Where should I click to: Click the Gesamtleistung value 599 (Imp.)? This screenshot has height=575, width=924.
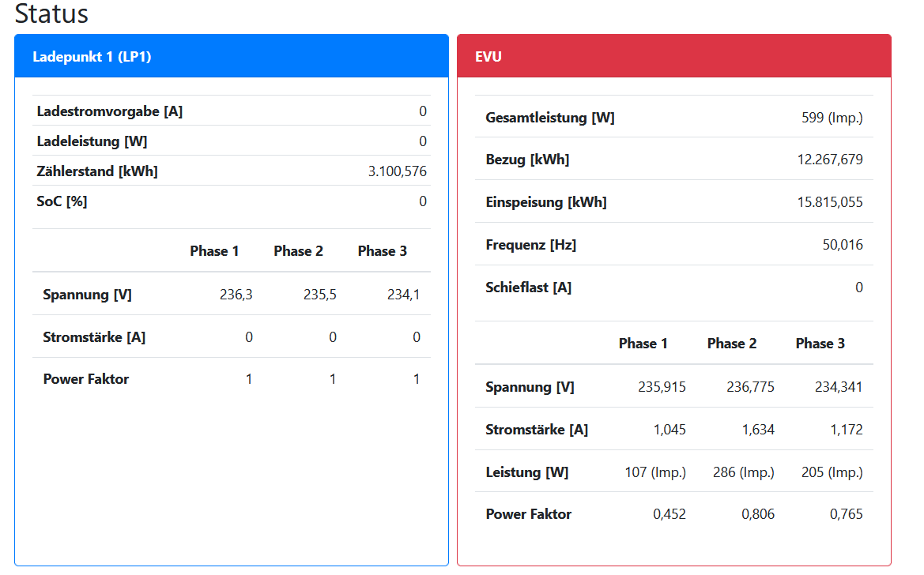(x=832, y=118)
